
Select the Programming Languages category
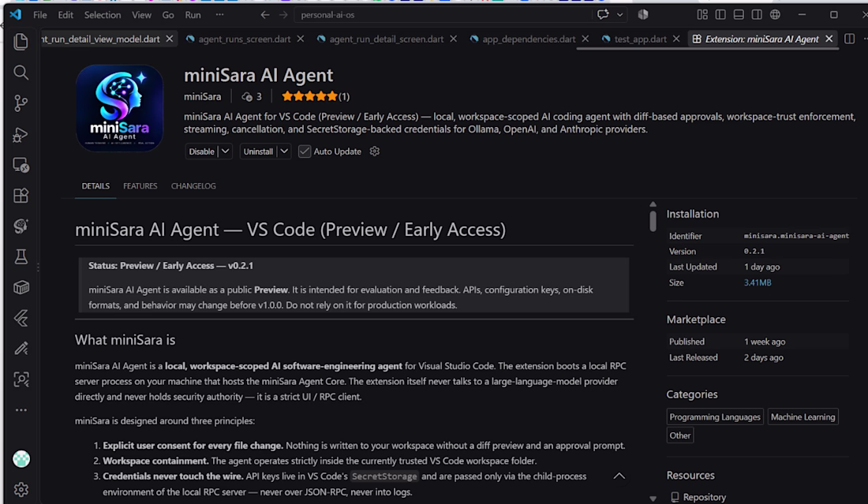click(x=715, y=416)
